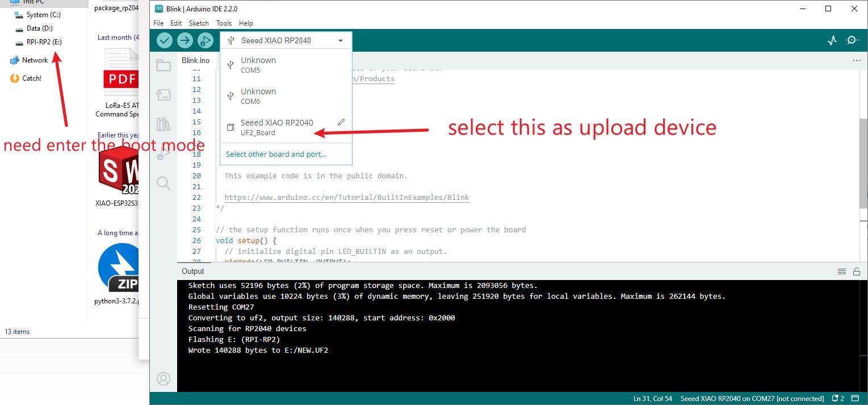This screenshot has width=868, height=405.
Task: Select RPI-RP2 (E:) drive in Explorer
Action: tap(44, 42)
